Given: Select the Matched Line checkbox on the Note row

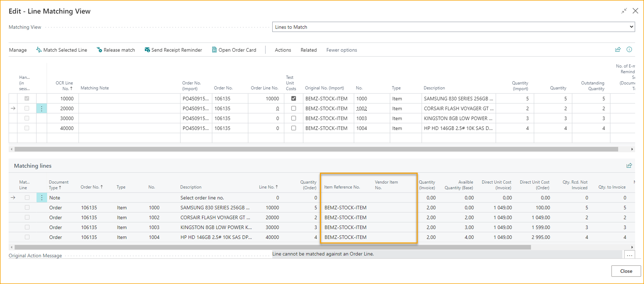Looking at the screenshot, I should tap(27, 197).
